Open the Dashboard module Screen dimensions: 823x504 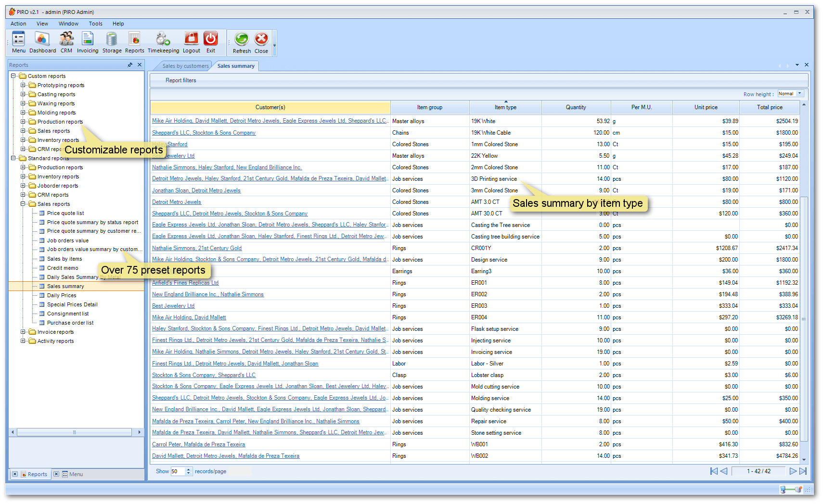(x=42, y=42)
